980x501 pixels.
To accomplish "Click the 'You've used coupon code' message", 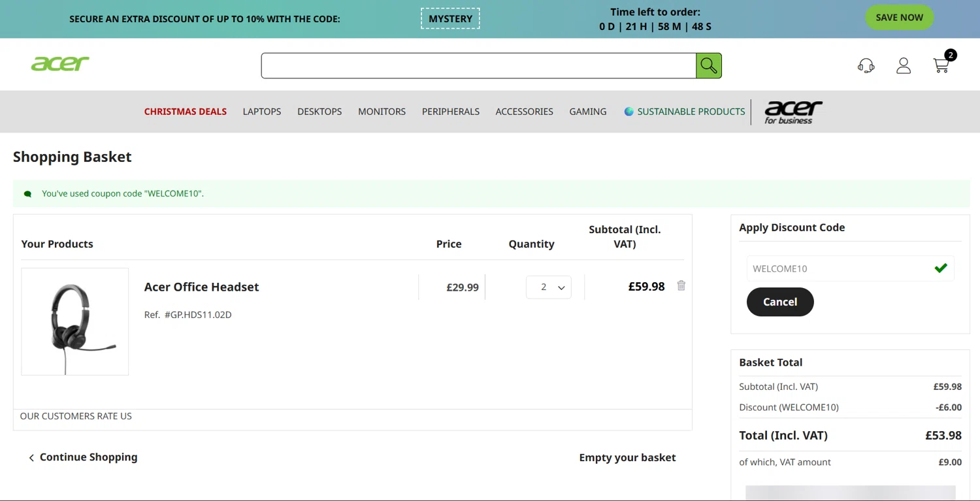I will [123, 193].
